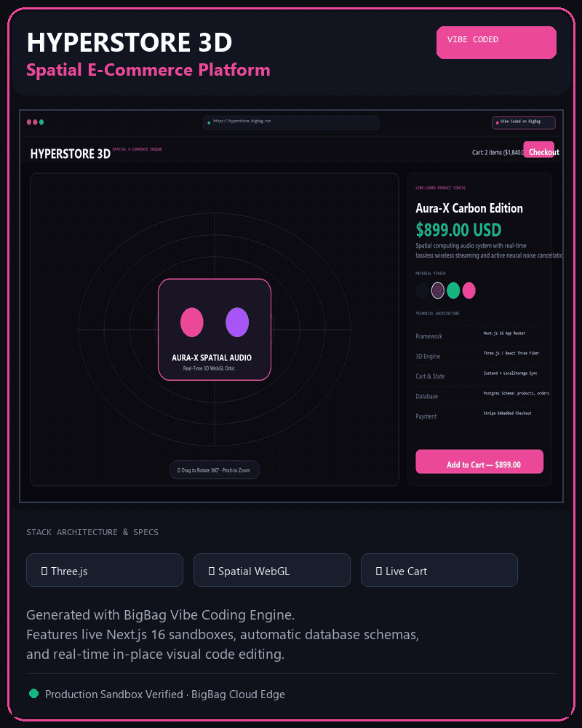
Task: Click Zustand + LocalStorage Sync value
Action: [510, 373]
